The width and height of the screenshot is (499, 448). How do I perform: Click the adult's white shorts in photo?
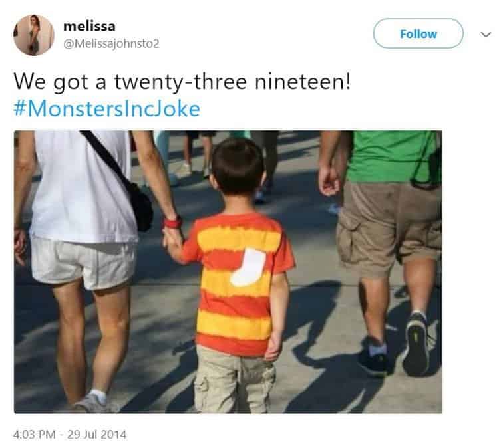coord(83,264)
